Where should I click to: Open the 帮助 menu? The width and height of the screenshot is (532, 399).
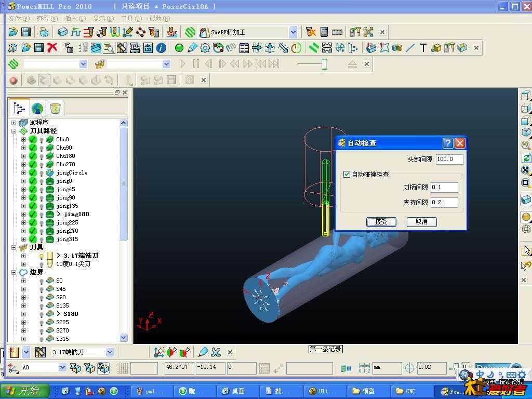pyautogui.click(x=159, y=18)
